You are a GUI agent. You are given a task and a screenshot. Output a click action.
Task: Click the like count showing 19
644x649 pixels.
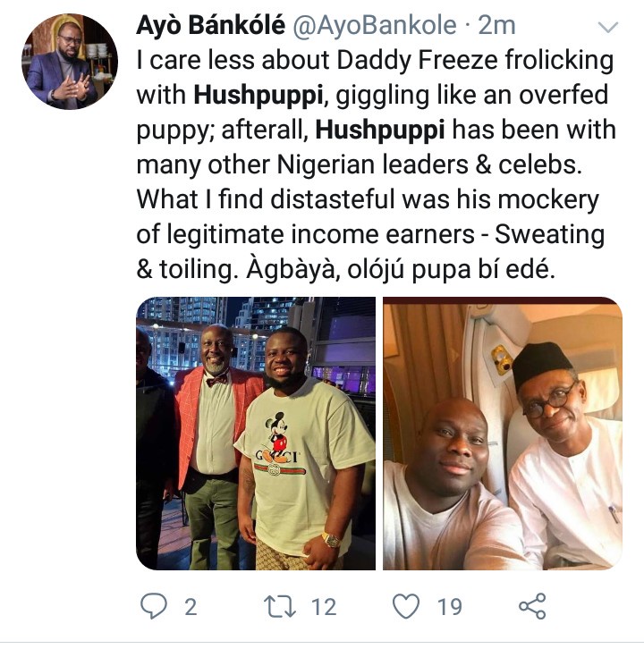click(449, 608)
